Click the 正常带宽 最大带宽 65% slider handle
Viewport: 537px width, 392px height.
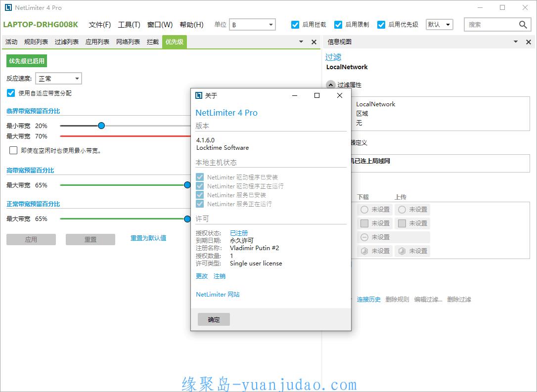[x=187, y=219]
